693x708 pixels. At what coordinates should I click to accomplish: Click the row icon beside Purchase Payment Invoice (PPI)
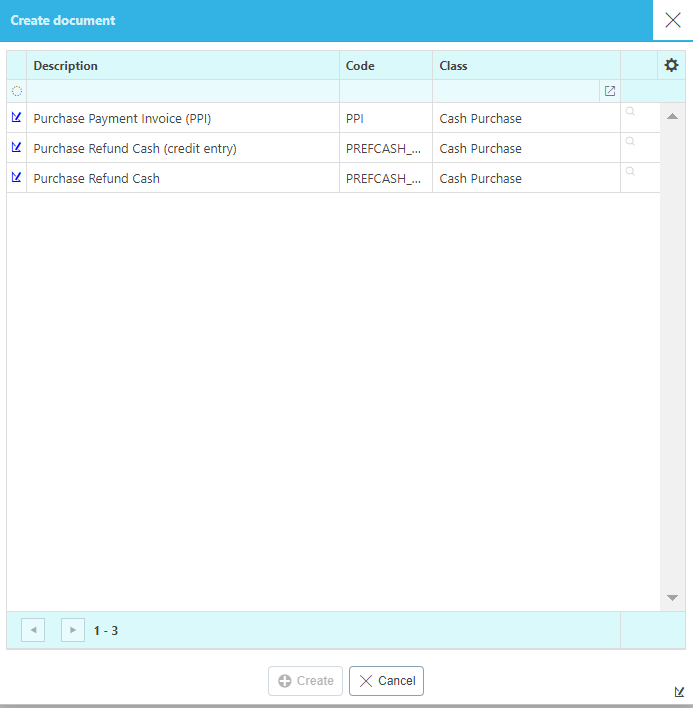pos(16,118)
